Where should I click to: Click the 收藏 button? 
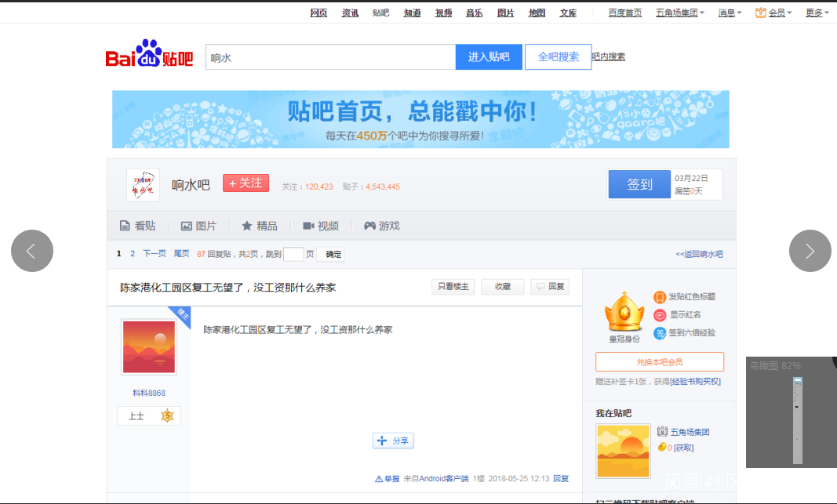pos(502,286)
